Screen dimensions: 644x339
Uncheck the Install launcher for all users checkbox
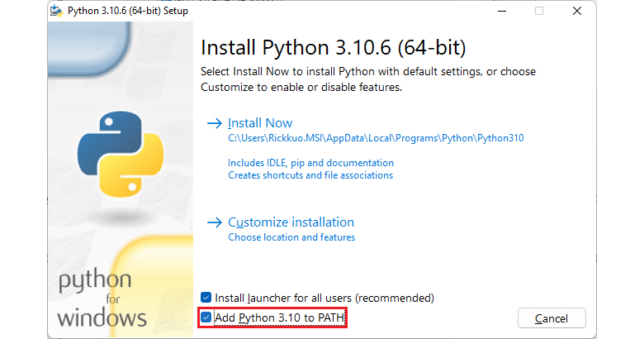(x=206, y=298)
